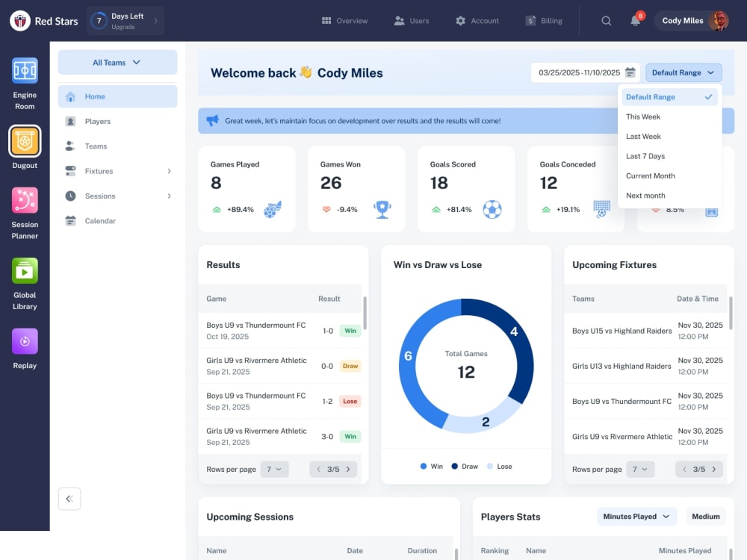Click the Teams sidebar icon
Image resolution: width=747 pixels, height=560 pixels.
[x=70, y=146]
